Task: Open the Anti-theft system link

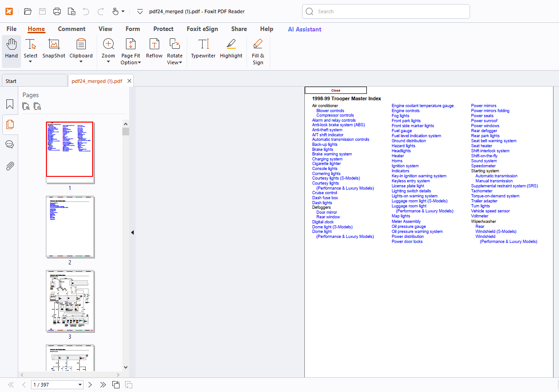Action: tap(327, 130)
